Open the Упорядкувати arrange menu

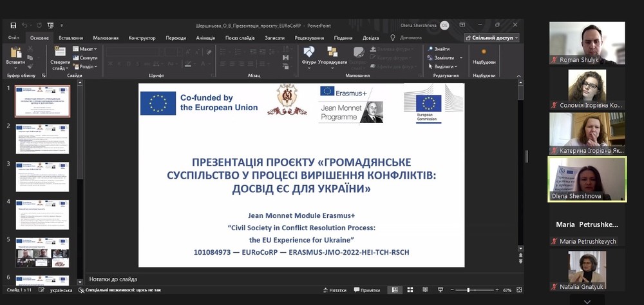pyautogui.click(x=333, y=59)
